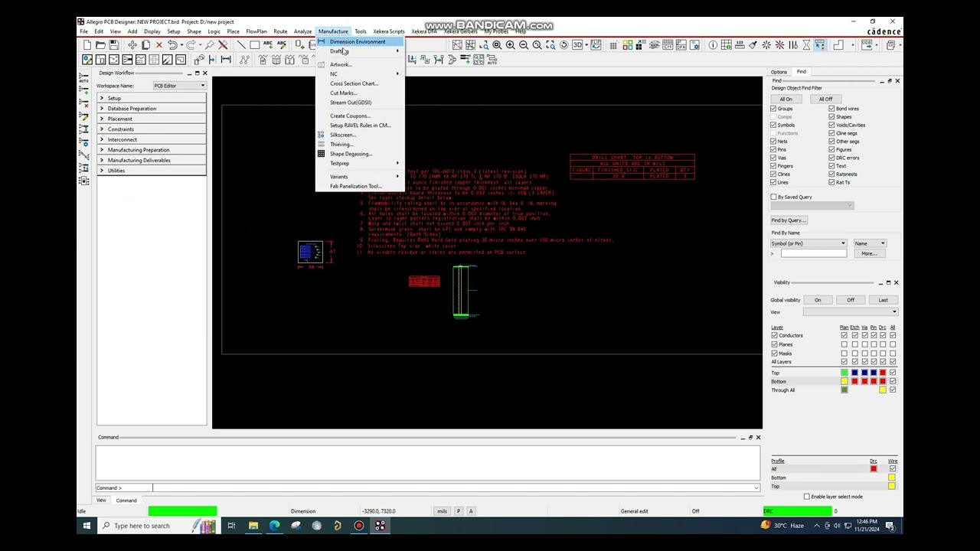
Task: Enable the By Saved Query checkbox
Action: pyautogui.click(x=774, y=197)
